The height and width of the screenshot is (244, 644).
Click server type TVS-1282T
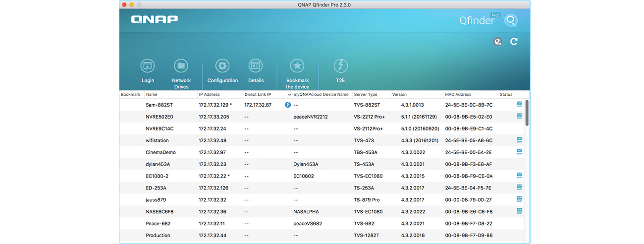tap(366, 236)
